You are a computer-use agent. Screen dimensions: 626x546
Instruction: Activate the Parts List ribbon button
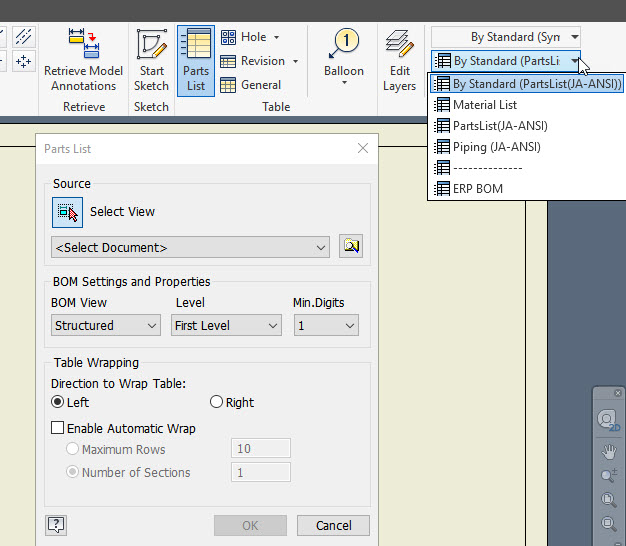196,61
